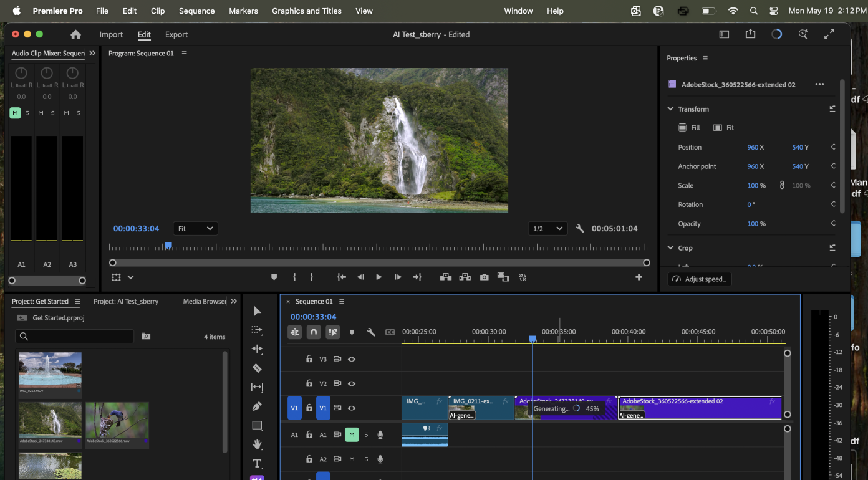868x480 pixels.
Task: Click the Export Frame camera icon
Action: point(485,277)
